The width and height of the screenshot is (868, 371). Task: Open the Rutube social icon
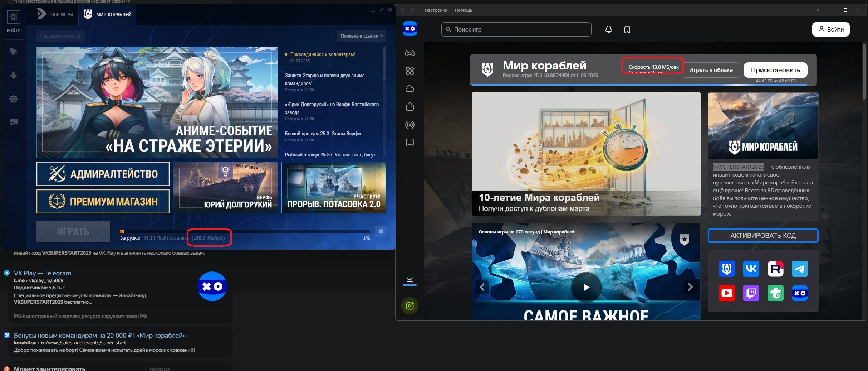[x=775, y=269]
